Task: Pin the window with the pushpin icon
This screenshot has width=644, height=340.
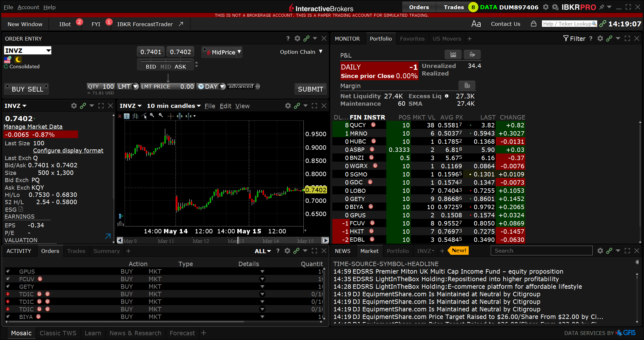Action: 602,7
